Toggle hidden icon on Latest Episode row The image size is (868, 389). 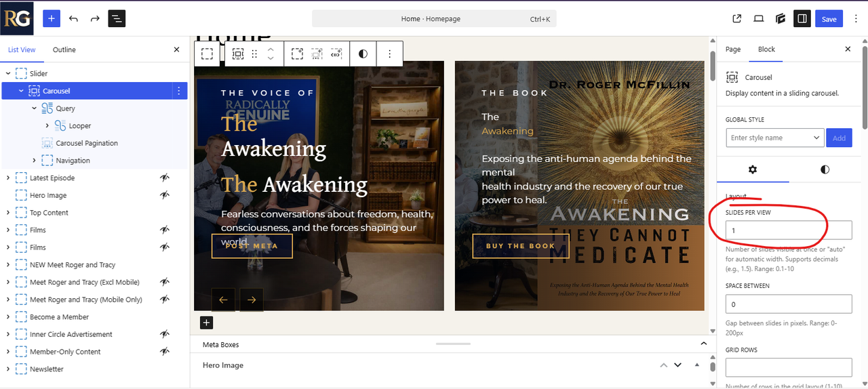165,178
